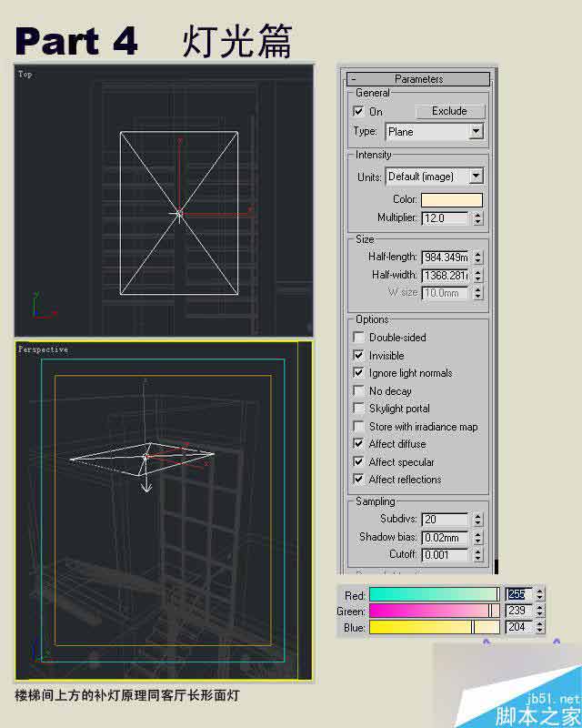Click the disabled W size field
The image size is (582, 728).
point(445,293)
